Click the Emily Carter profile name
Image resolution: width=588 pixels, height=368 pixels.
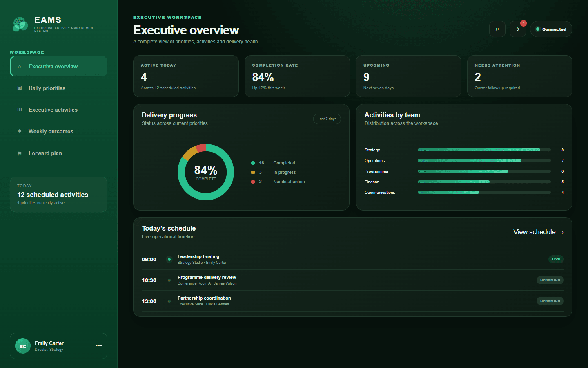[49, 343]
